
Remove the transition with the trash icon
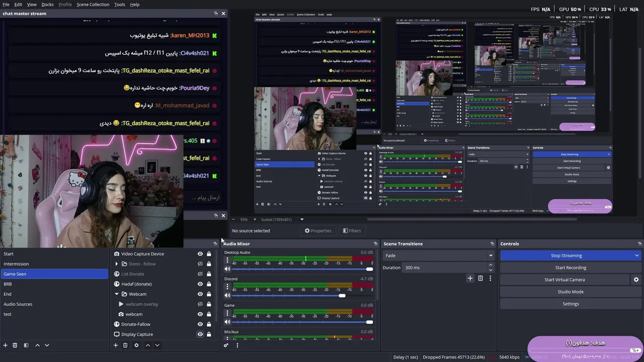tap(480, 278)
